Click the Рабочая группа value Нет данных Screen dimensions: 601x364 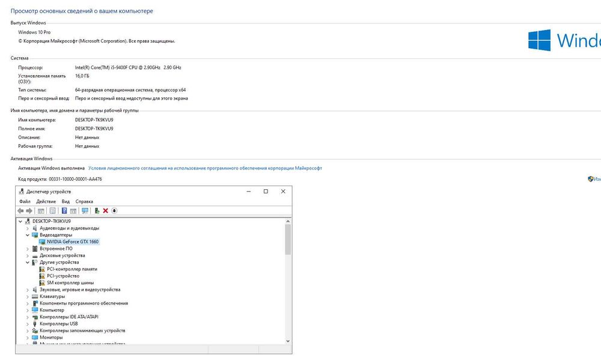[x=87, y=147]
